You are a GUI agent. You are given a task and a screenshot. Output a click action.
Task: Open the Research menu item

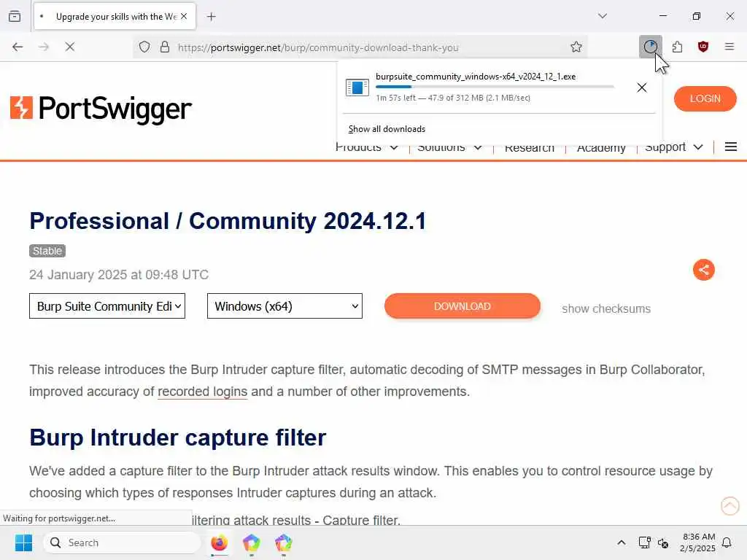(530, 147)
